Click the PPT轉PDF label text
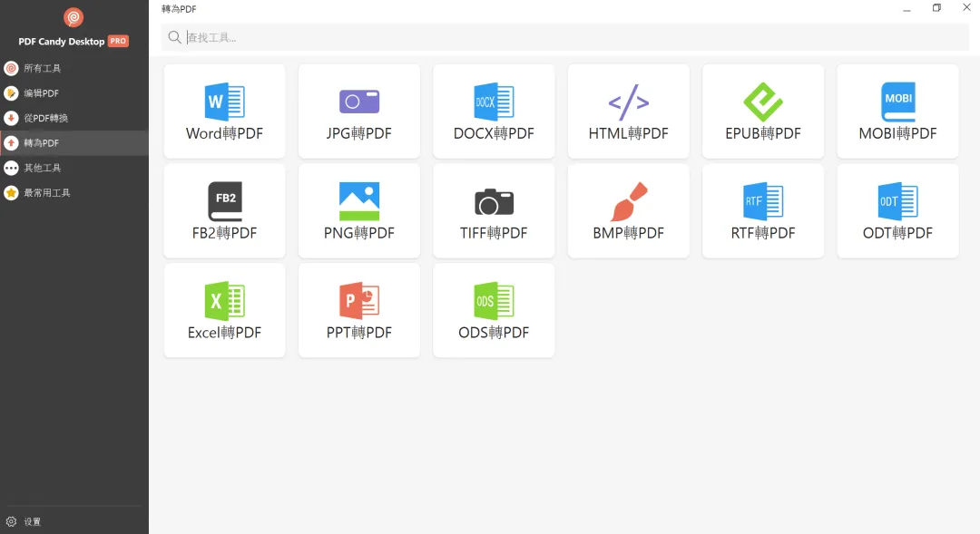 (x=359, y=333)
